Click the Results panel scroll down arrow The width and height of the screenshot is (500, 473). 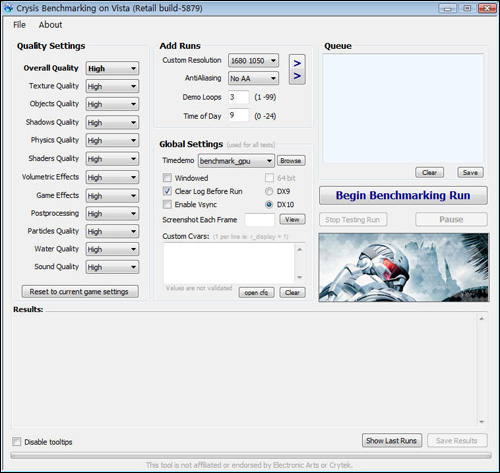[x=482, y=422]
